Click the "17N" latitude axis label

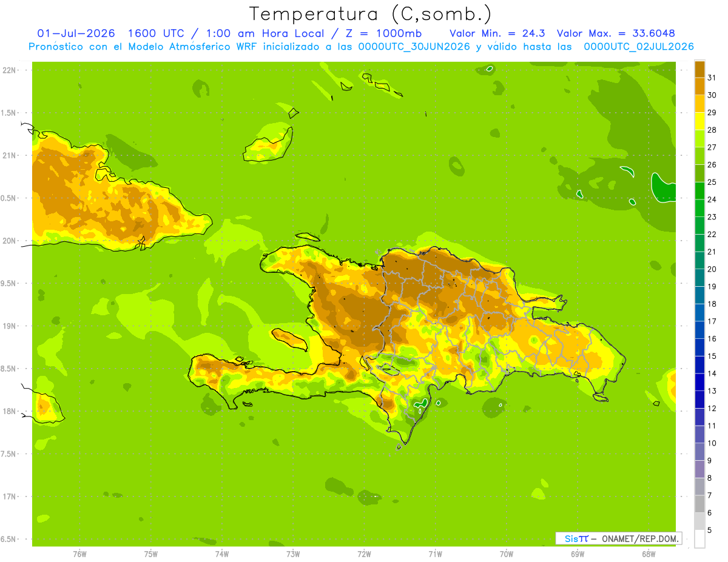tap(8, 497)
